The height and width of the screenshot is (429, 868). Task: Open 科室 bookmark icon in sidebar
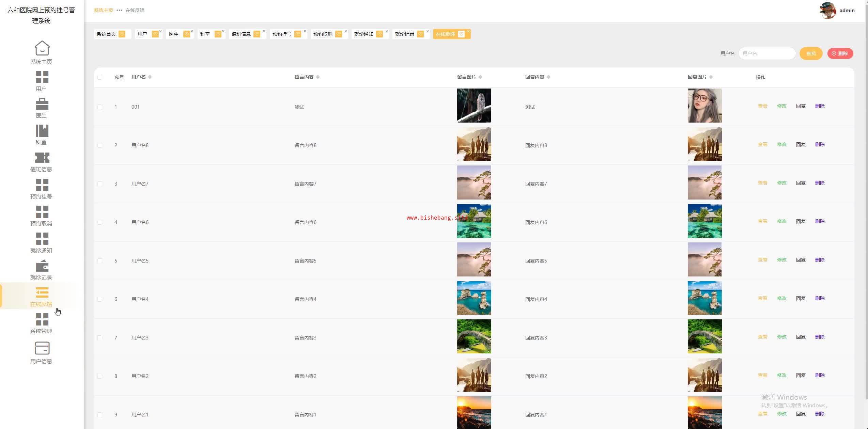tap(42, 131)
